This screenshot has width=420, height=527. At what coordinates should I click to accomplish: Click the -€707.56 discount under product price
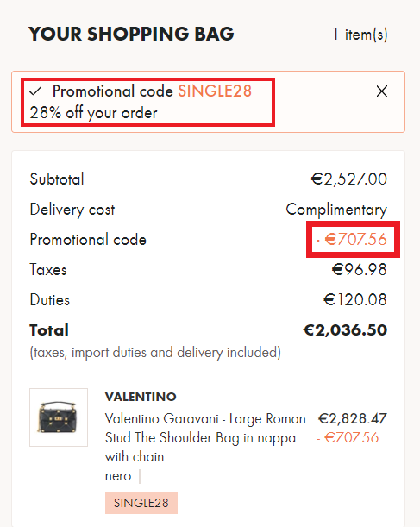pos(348,437)
